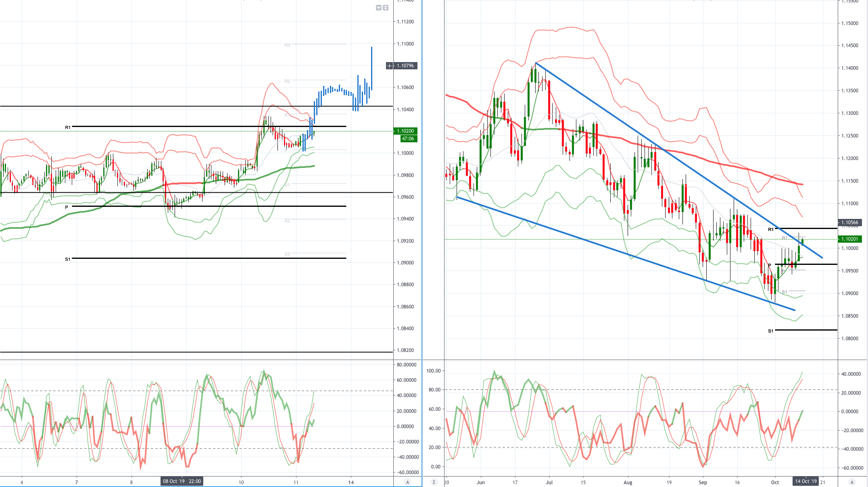The height and width of the screenshot is (487, 868).
Task: Click the '08 Oct '19 22:00' time label
Action: click(x=182, y=481)
